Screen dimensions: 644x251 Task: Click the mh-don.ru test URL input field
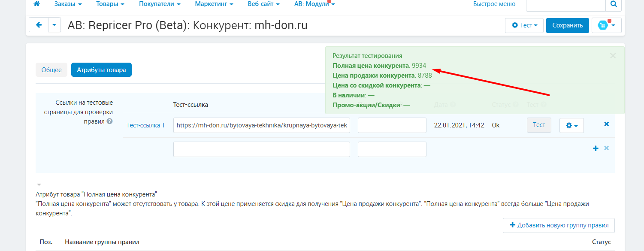(261, 125)
